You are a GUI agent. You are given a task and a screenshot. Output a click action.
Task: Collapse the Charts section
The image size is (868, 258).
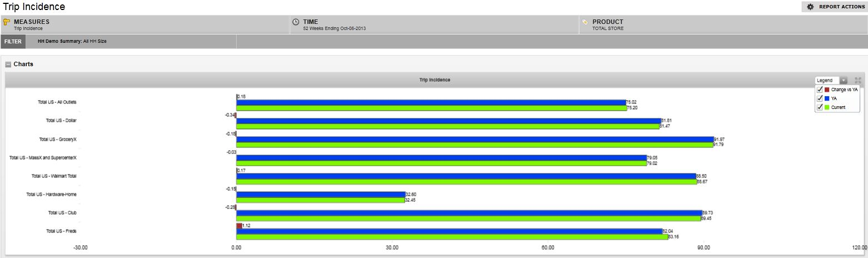(8, 64)
